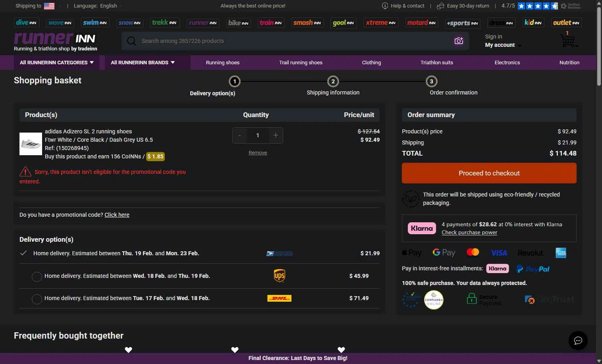Open the Triathlon suits menu item
Image resolution: width=602 pixels, height=364 pixels.
coord(437,63)
